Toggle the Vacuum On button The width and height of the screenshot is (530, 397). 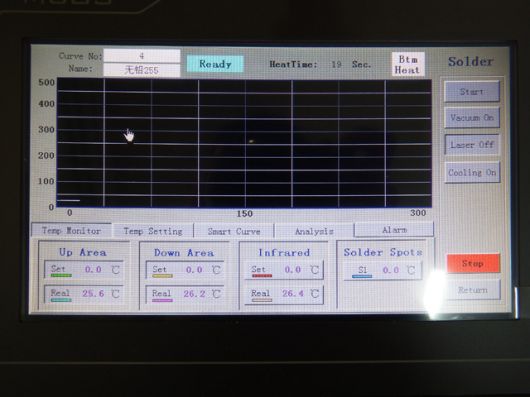(x=472, y=118)
